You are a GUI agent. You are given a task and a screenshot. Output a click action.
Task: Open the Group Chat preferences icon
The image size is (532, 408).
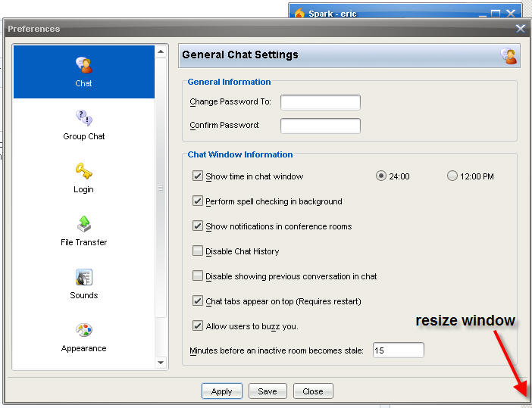(x=83, y=119)
